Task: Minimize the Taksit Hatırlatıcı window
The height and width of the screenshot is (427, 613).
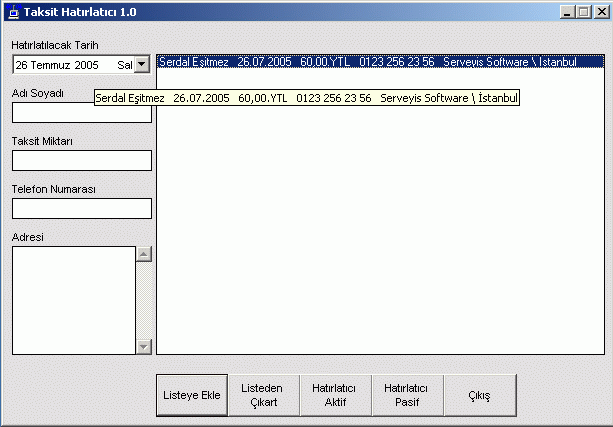Action: (x=567, y=13)
